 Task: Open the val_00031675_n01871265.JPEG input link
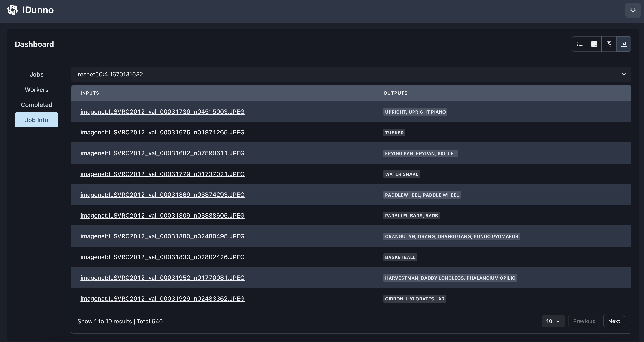[x=162, y=132]
